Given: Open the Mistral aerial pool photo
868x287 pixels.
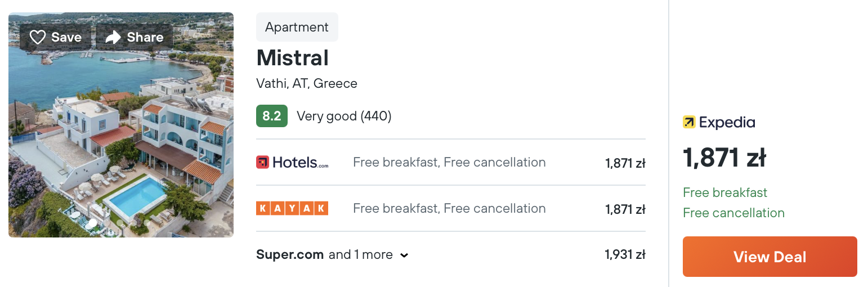Looking at the screenshot, I should (x=121, y=125).
